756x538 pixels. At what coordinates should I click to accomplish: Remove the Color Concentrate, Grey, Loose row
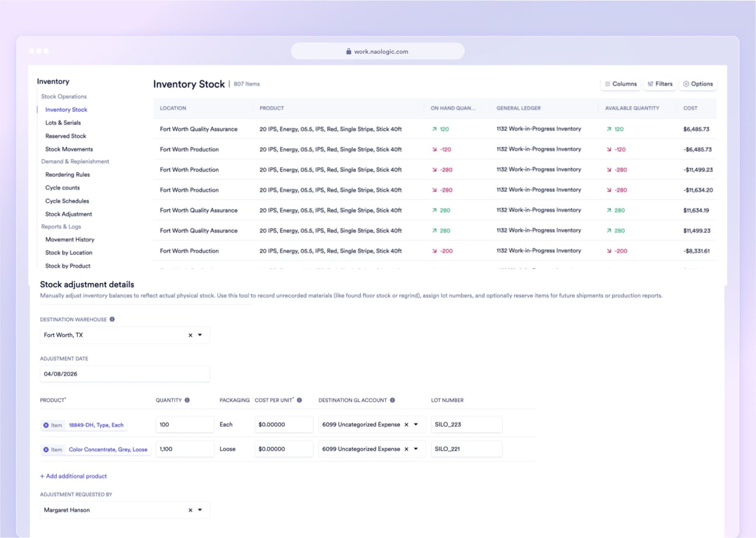click(x=47, y=449)
